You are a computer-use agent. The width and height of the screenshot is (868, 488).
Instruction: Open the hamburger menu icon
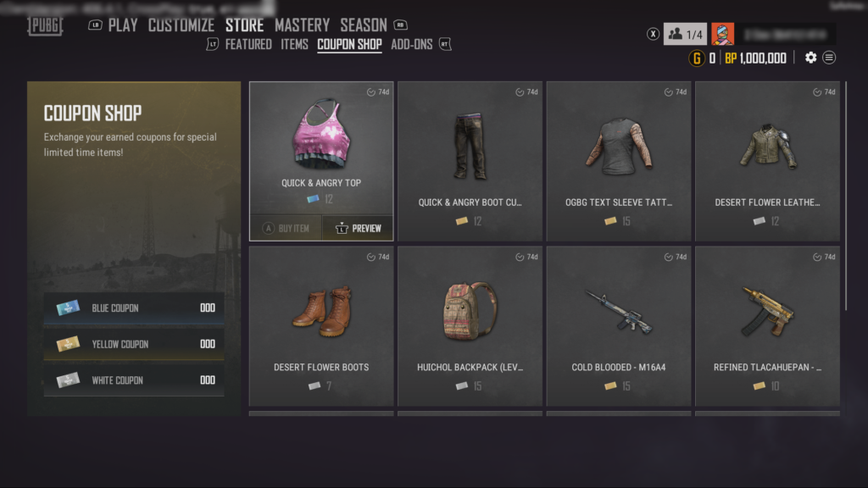click(829, 58)
